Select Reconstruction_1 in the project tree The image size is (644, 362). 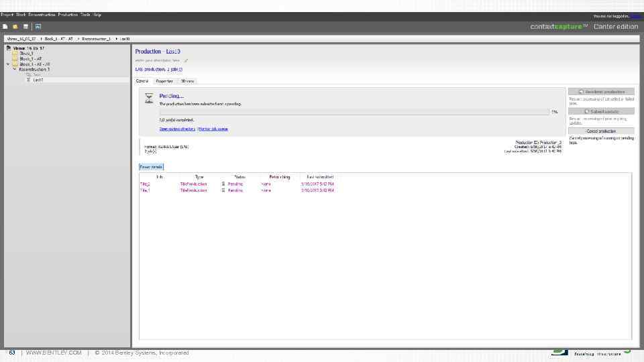tap(34, 69)
